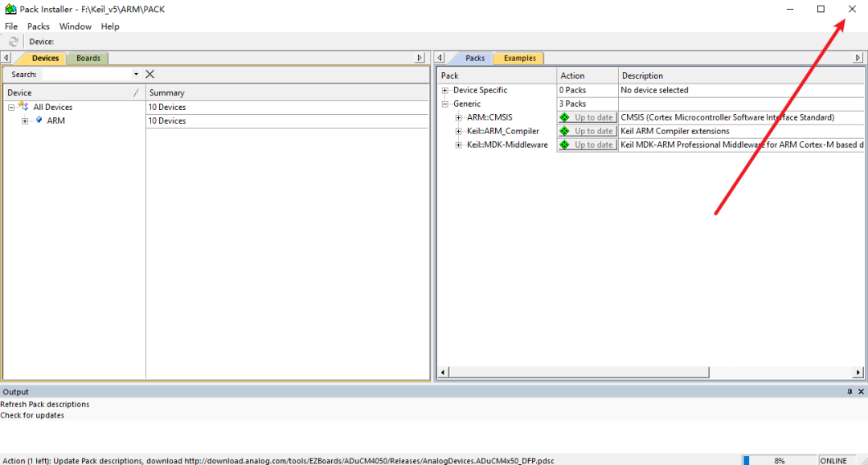Screen dimensions: 868x465
Task: Switch to the Devices tab
Action: [x=45, y=58]
